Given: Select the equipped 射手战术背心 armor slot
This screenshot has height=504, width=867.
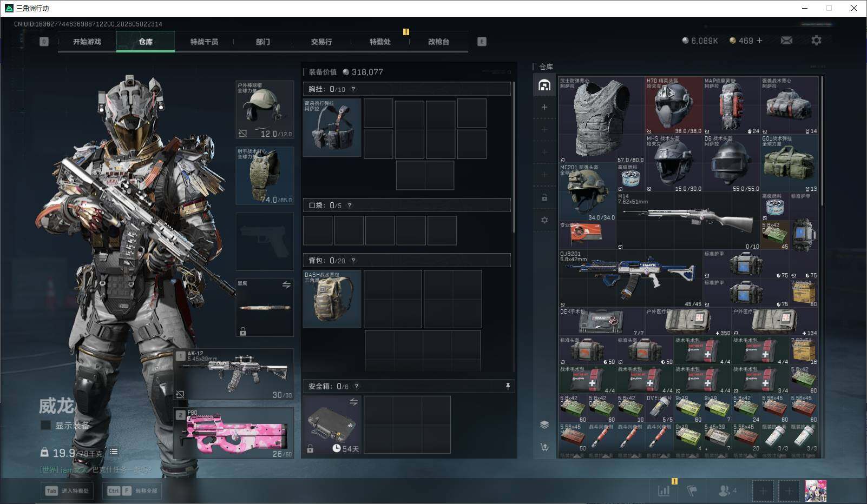Looking at the screenshot, I should [x=265, y=176].
